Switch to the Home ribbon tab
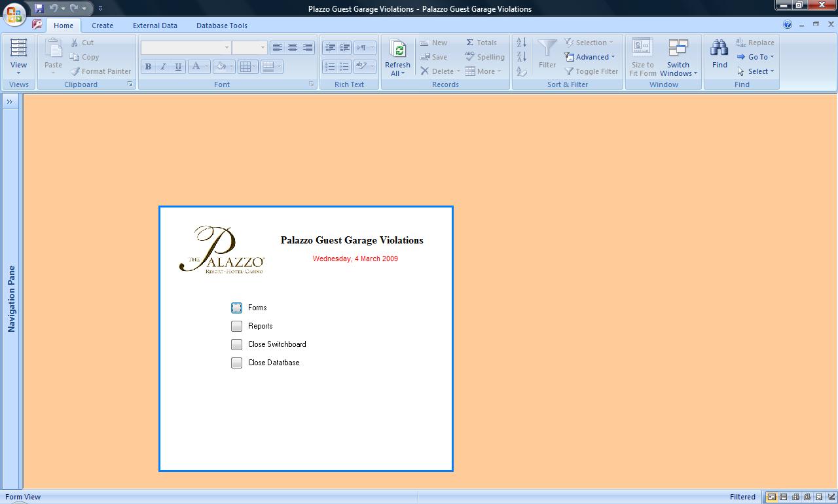This screenshot has height=504, width=838. [x=64, y=26]
